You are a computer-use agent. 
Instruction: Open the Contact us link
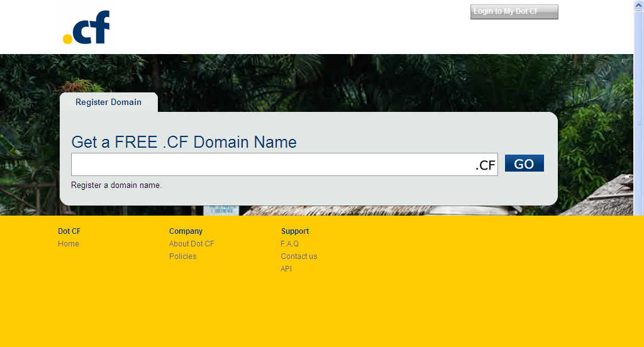click(299, 256)
